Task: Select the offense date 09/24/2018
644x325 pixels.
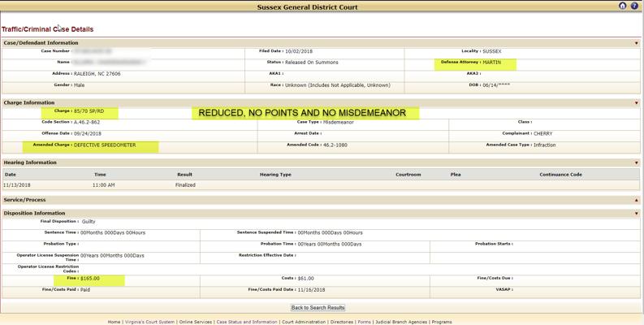Action: tap(88, 134)
